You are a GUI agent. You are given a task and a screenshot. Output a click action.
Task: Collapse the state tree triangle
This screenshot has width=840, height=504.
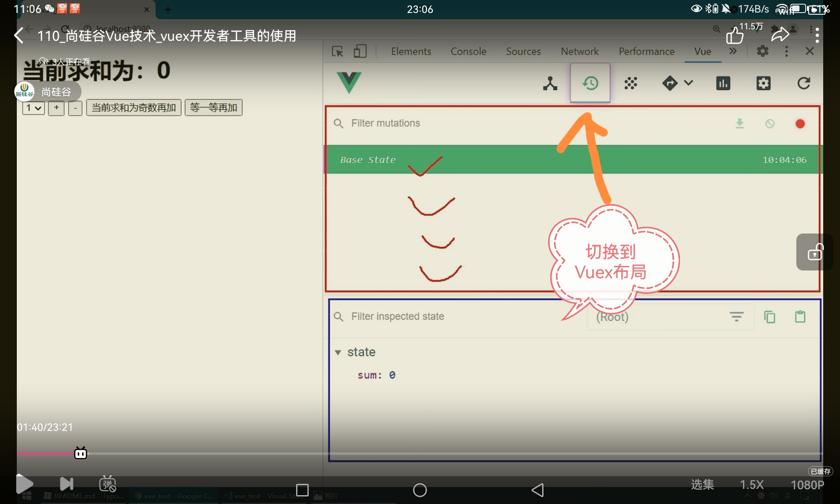tap(338, 352)
